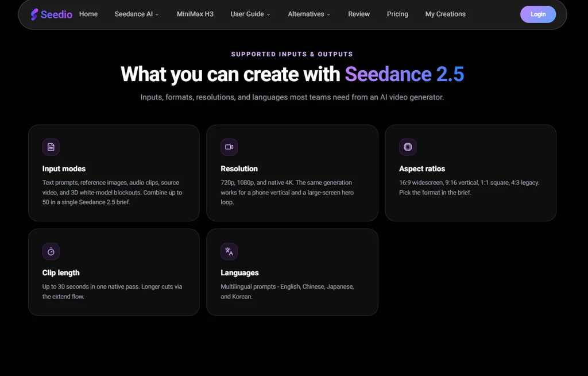Click the Aspect ratios frame icon

(x=408, y=147)
